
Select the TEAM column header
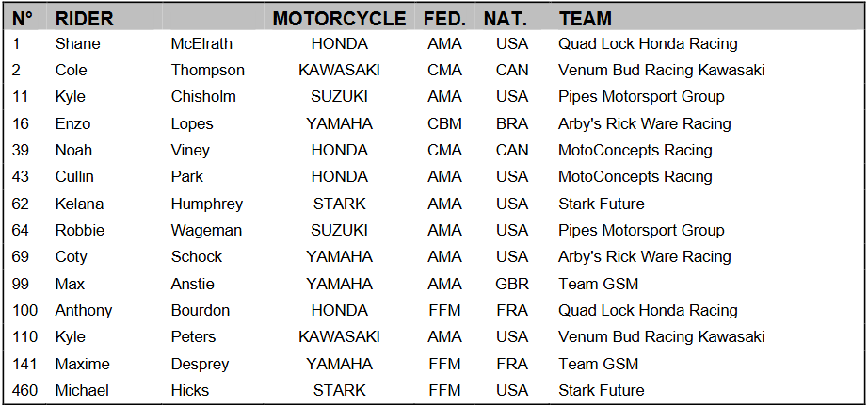(x=585, y=18)
